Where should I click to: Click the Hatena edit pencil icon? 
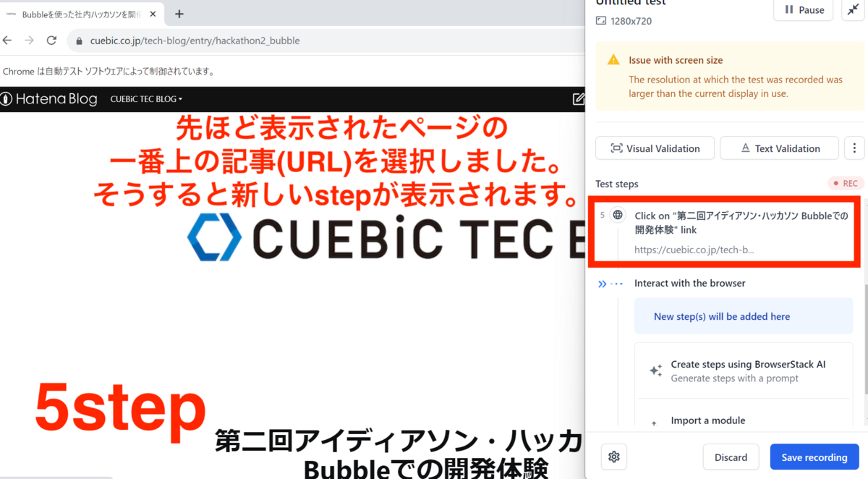point(578,99)
